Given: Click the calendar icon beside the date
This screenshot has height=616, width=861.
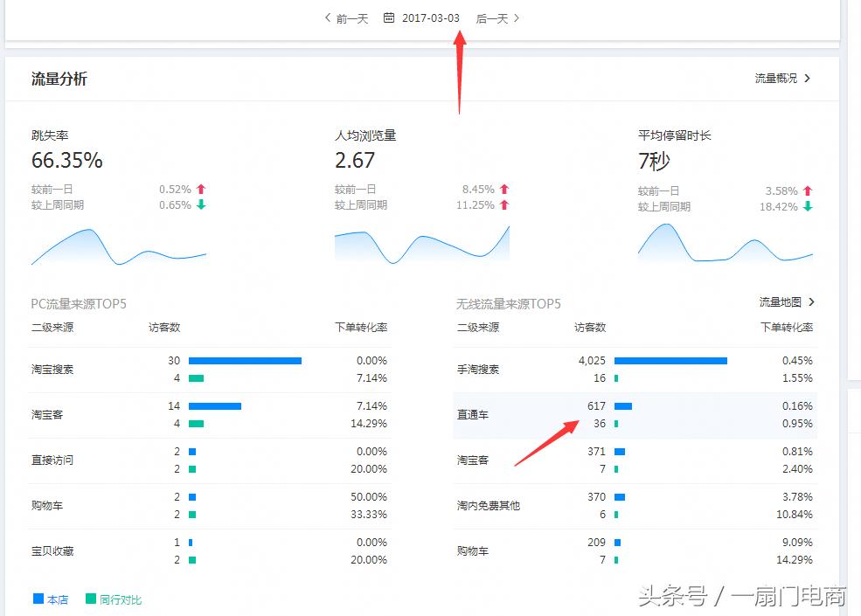Looking at the screenshot, I should 389,17.
